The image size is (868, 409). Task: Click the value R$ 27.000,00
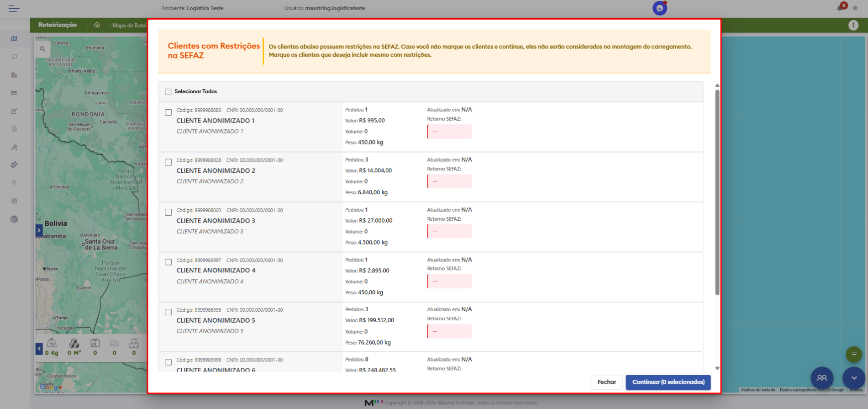(x=376, y=220)
